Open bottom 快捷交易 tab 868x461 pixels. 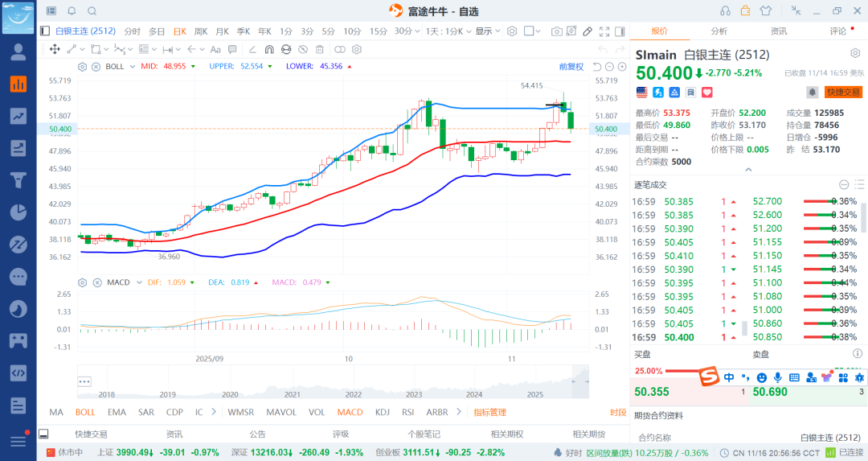click(92, 434)
